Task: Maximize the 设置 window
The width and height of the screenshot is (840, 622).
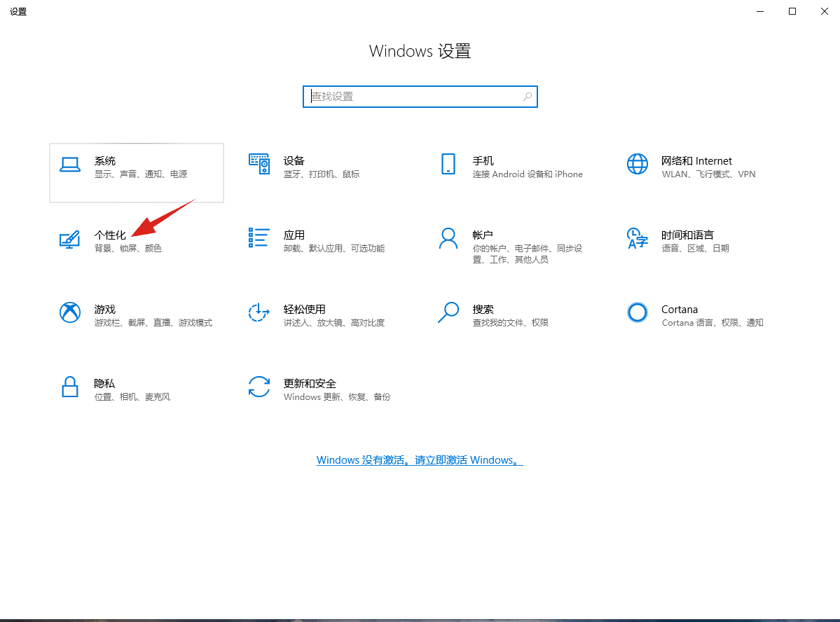Action: pos(792,11)
